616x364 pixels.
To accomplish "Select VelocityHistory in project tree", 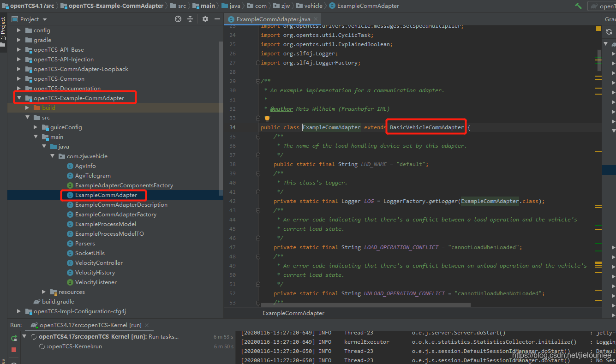I will coord(95,273).
